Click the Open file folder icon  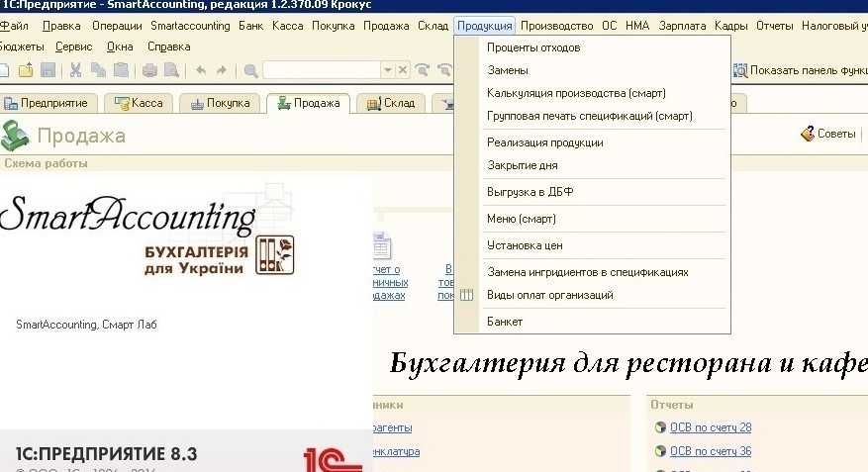[26, 70]
